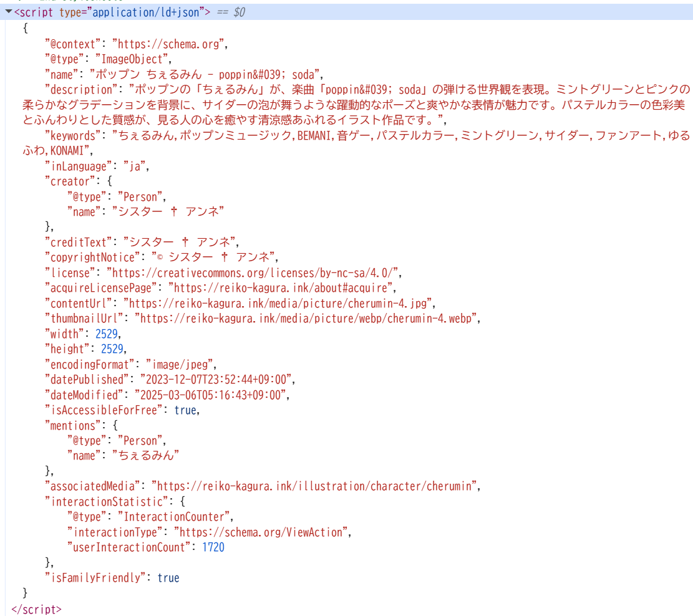Select the height value 2529

[x=112, y=349]
